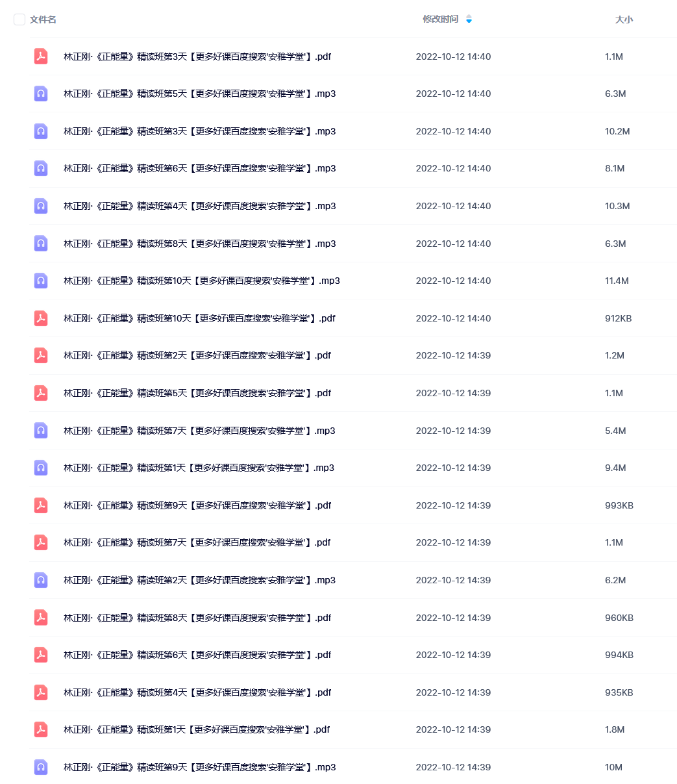Click headphone icon of 第2天 mp3
The image size is (677, 784).
(41, 580)
